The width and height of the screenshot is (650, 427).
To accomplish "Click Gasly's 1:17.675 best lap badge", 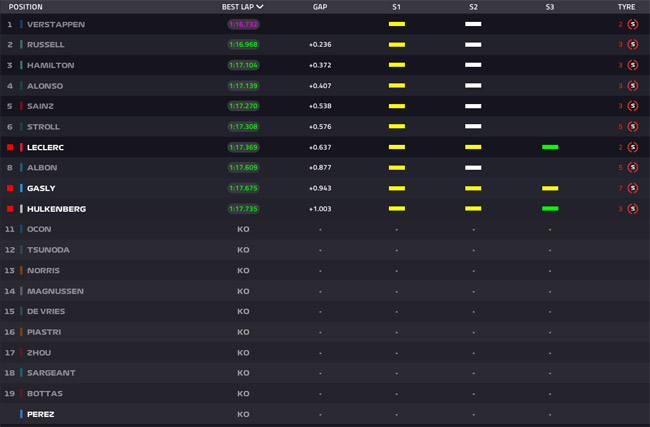I will click(243, 188).
